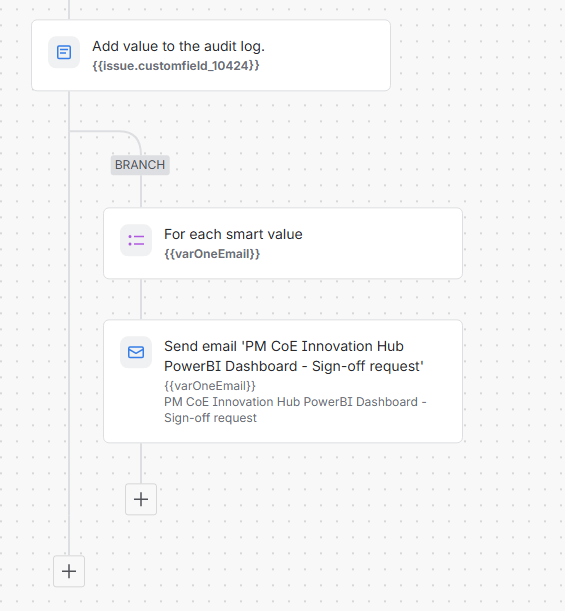565x611 pixels.
Task: Click connector between For each and Send email
Action: pos(141,299)
